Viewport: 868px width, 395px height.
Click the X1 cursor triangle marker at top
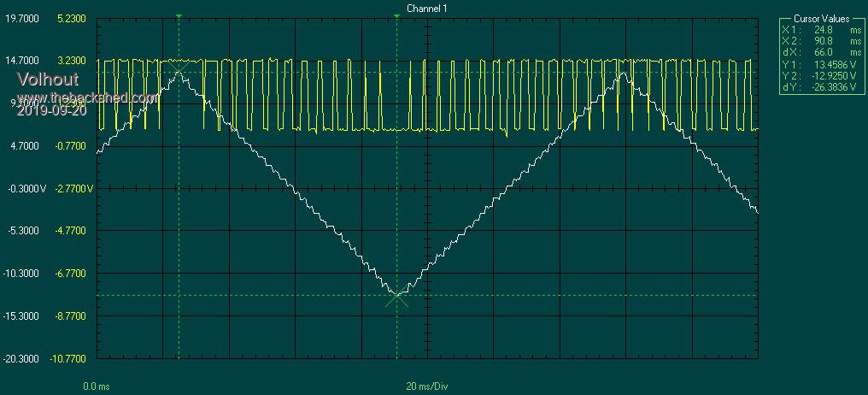pos(179,15)
